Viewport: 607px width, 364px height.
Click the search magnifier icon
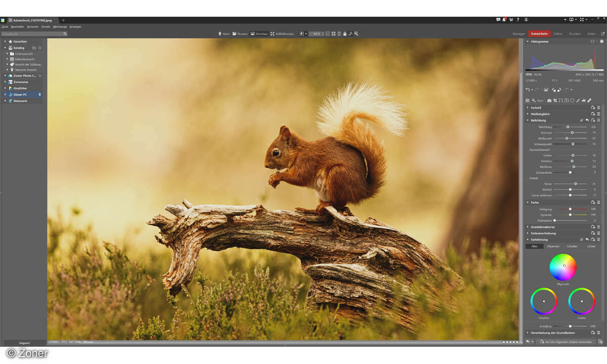point(65,34)
